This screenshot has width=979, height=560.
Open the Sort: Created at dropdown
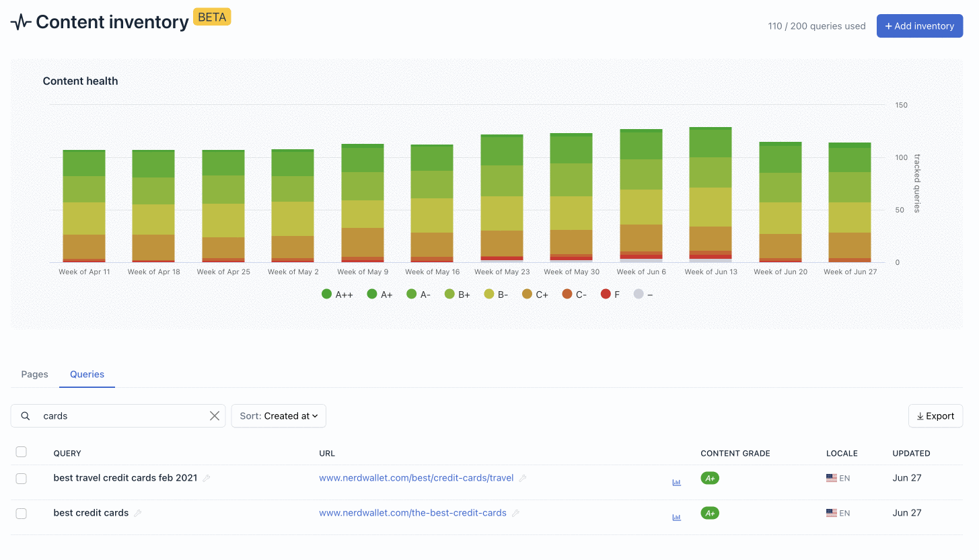click(279, 416)
